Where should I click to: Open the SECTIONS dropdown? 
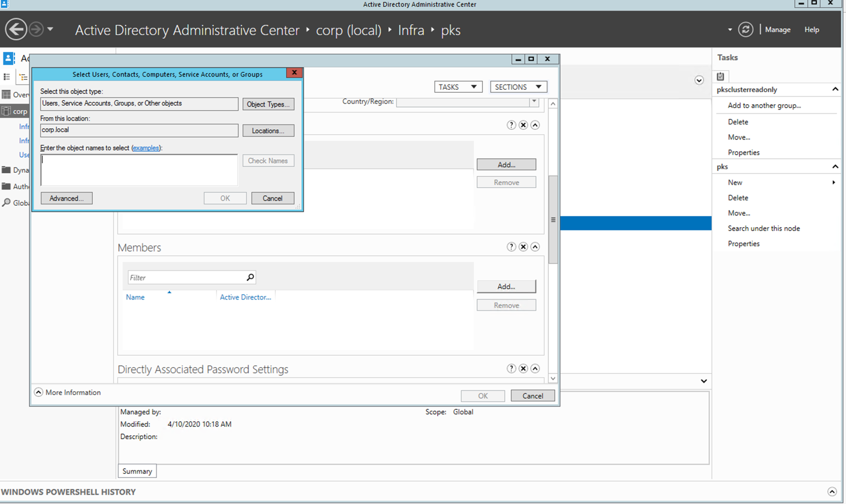coord(518,87)
